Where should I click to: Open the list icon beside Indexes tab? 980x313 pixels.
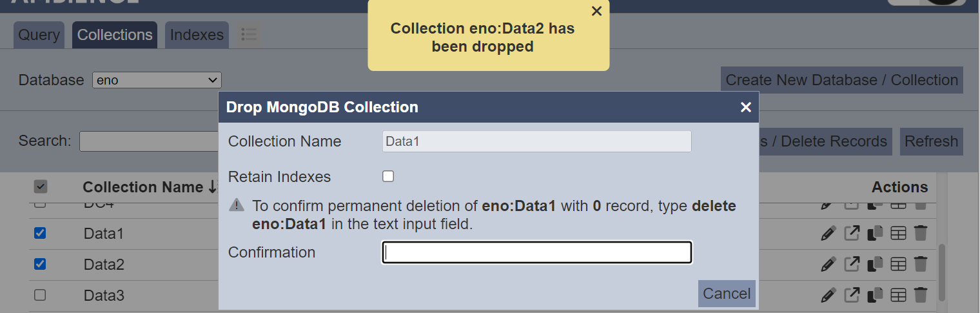[x=249, y=34]
